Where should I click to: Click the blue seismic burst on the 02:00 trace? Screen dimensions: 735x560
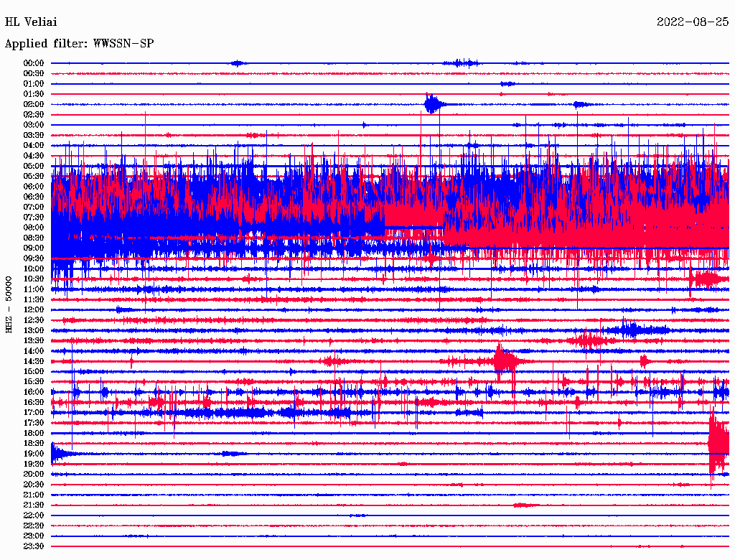tap(434, 104)
